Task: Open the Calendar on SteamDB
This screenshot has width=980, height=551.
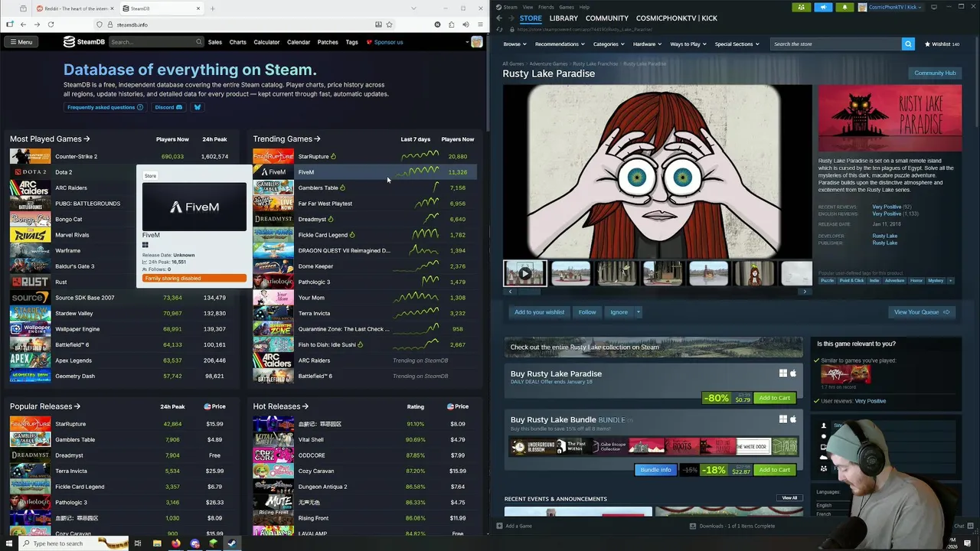Action: point(299,42)
